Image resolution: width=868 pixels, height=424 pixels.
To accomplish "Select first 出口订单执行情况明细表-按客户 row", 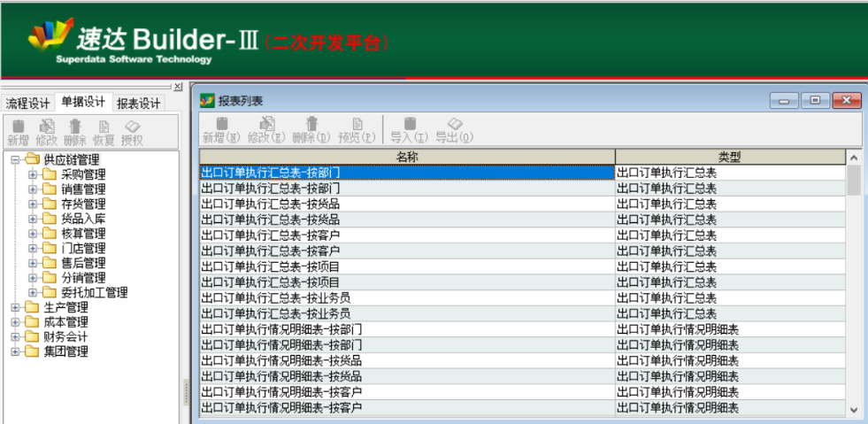I will [x=407, y=392].
